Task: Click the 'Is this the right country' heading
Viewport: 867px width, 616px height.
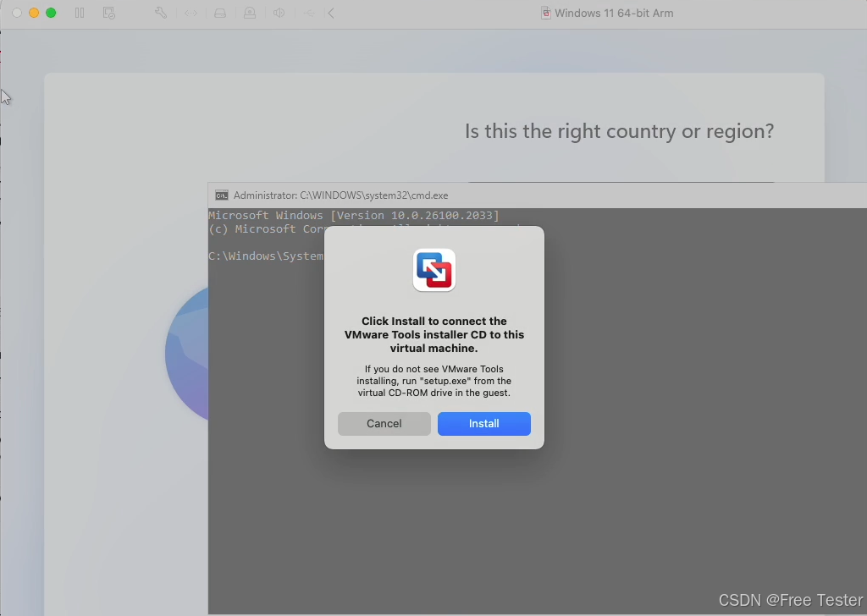Action: pyautogui.click(x=619, y=131)
